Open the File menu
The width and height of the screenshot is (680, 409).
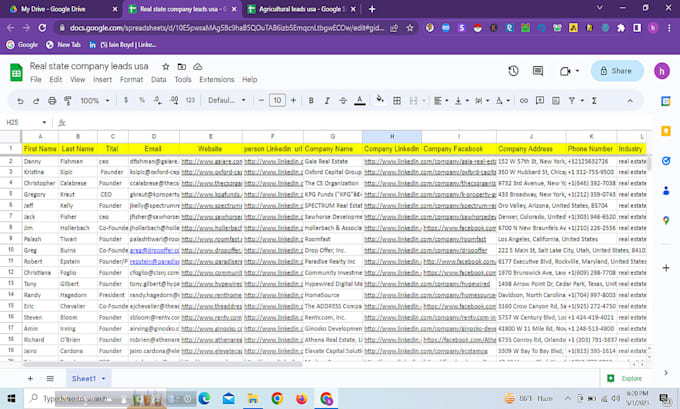(36, 79)
